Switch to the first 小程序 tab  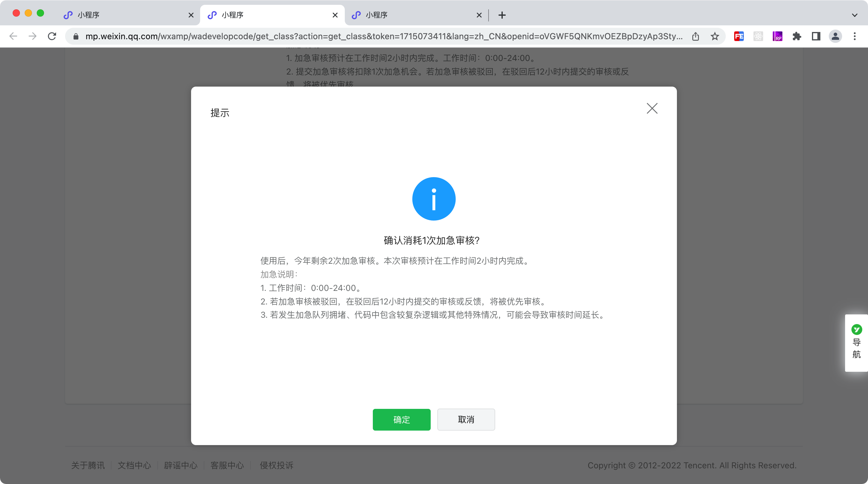point(125,15)
